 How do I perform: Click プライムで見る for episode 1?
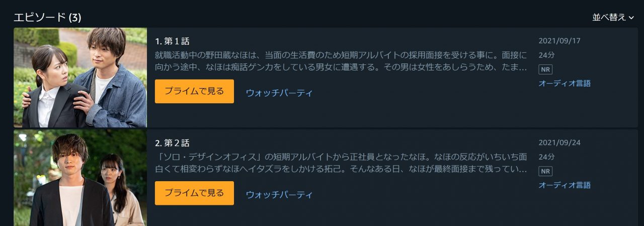[194, 91]
